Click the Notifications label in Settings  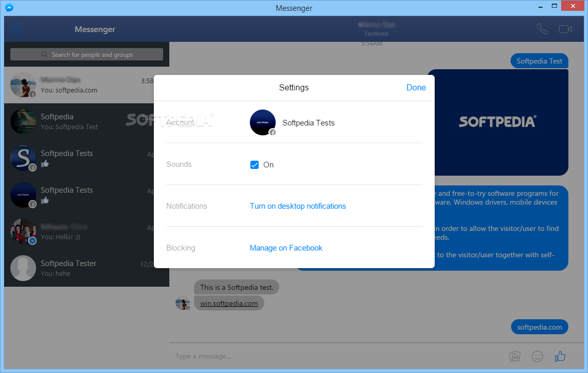pyautogui.click(x=186, y=206)
